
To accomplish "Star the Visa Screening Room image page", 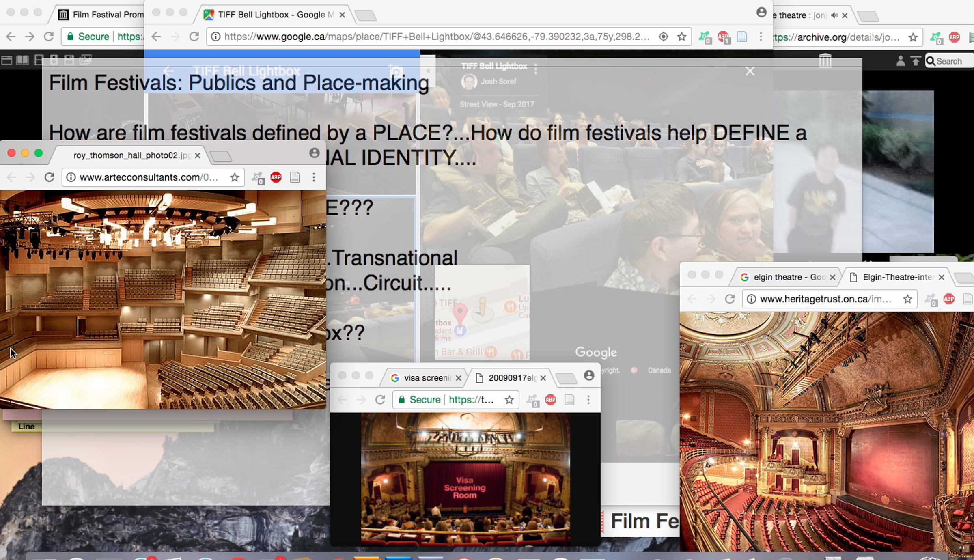I will (509, 400).
